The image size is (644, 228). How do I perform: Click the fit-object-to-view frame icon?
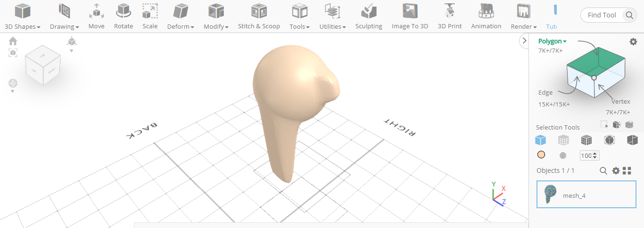pyautogui.click(x=13, y=53)
